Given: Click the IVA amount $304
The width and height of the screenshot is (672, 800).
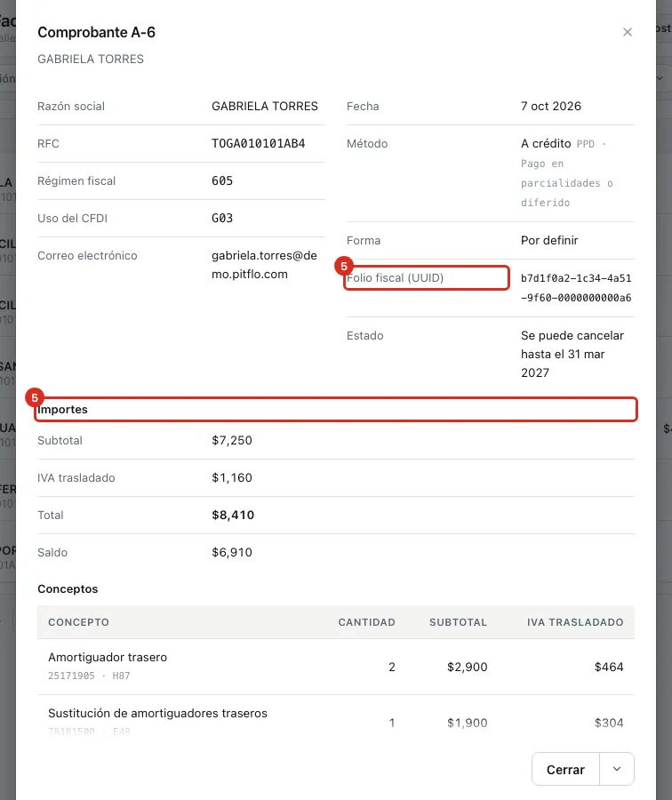Looking at the screenshot, I should point(609,723).
